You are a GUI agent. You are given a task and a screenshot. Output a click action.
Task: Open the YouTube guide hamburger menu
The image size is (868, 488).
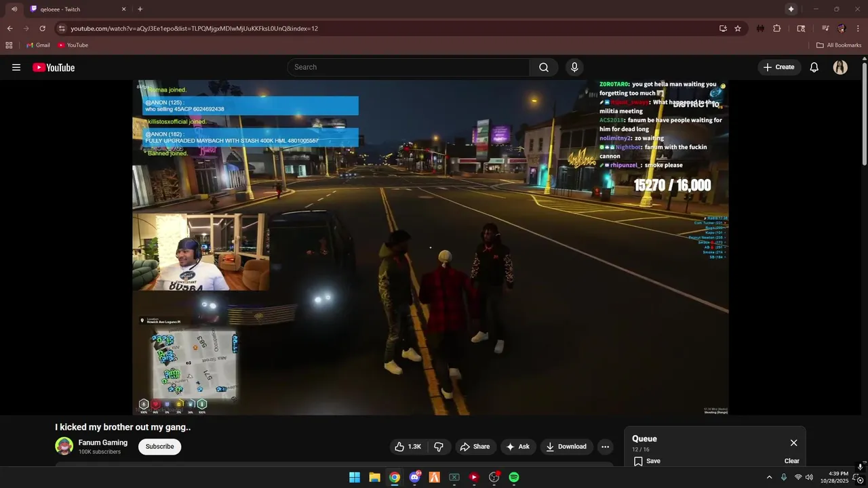click(16, 67)
